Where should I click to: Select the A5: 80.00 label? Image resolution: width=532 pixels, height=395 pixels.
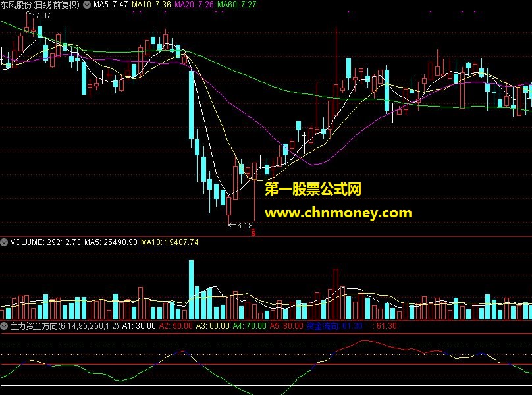point(286,326)
